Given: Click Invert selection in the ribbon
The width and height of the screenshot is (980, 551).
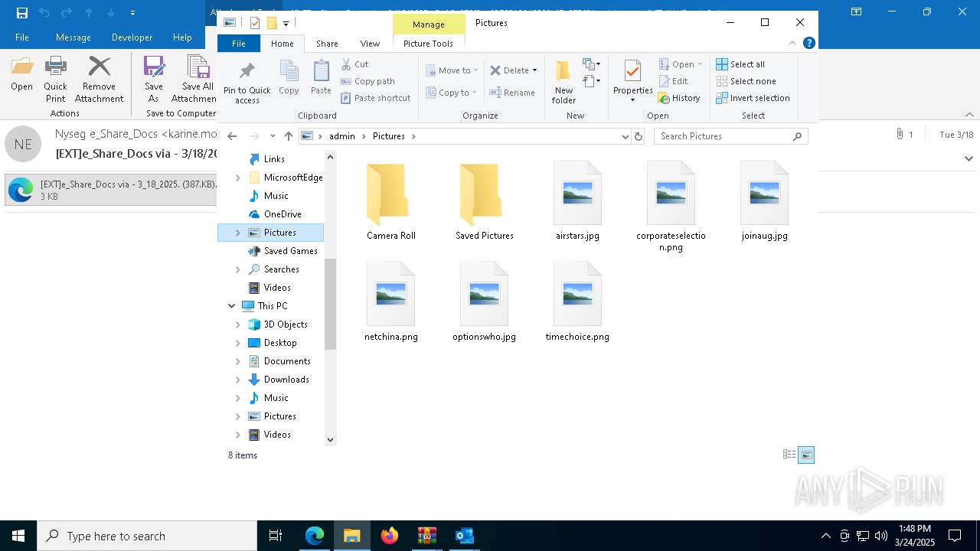Looking at the screenshot, I should 753,98.
